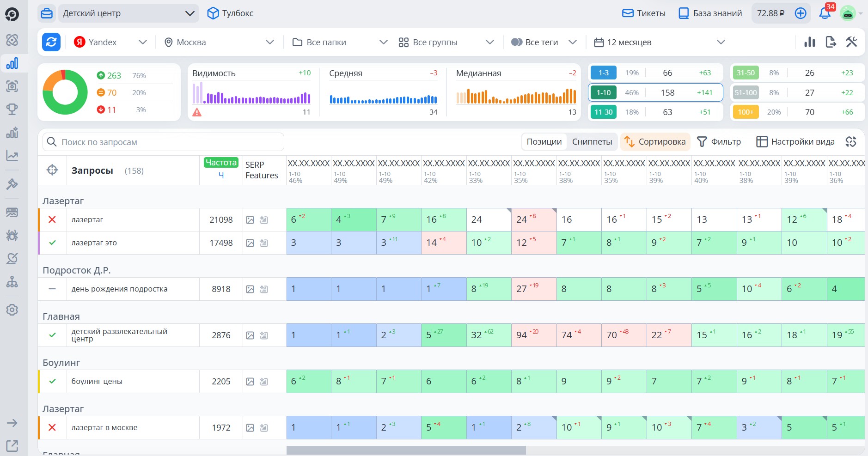Image resolution: width=868 pixels, height=456 pixels.
Task: Select the 1-10 positions range filter
Action: (x=655, y=92)
